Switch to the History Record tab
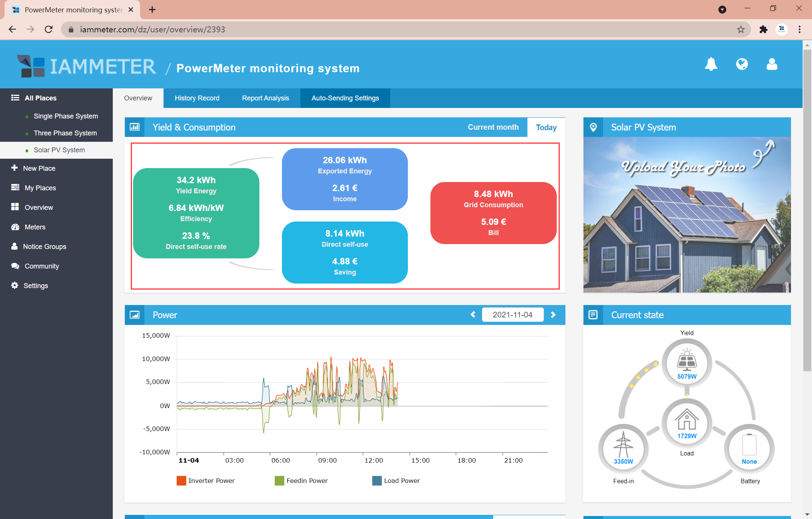812x519 pixels. tap(197, 97)
